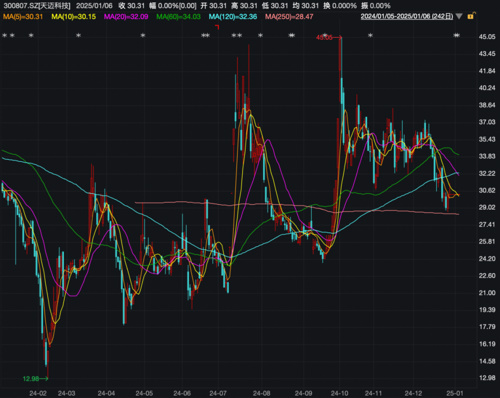
Task: Select the MA(250) pink indicator label
Action: pos(289,16)
